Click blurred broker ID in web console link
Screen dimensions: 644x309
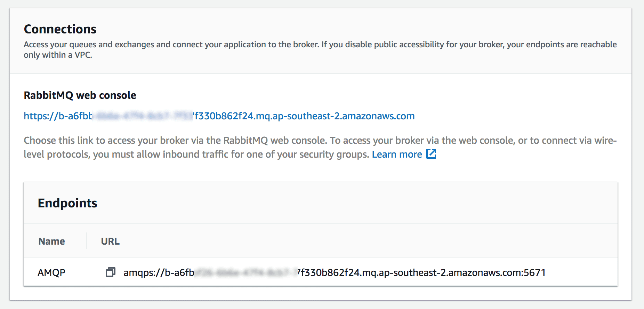[143, 116]
